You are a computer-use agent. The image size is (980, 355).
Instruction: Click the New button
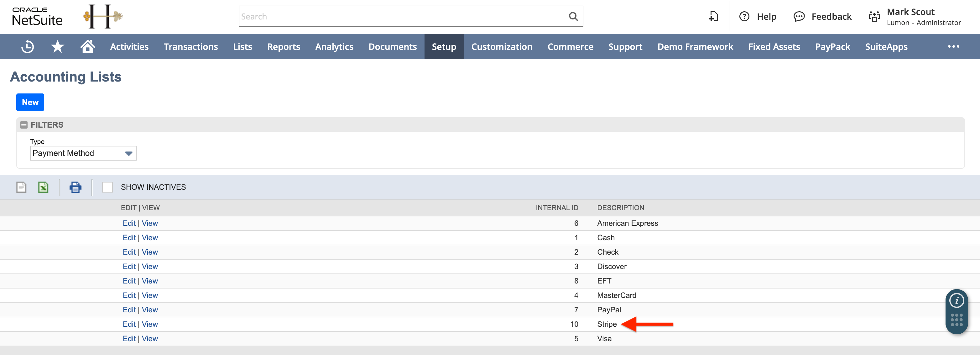tap(30, 102)
